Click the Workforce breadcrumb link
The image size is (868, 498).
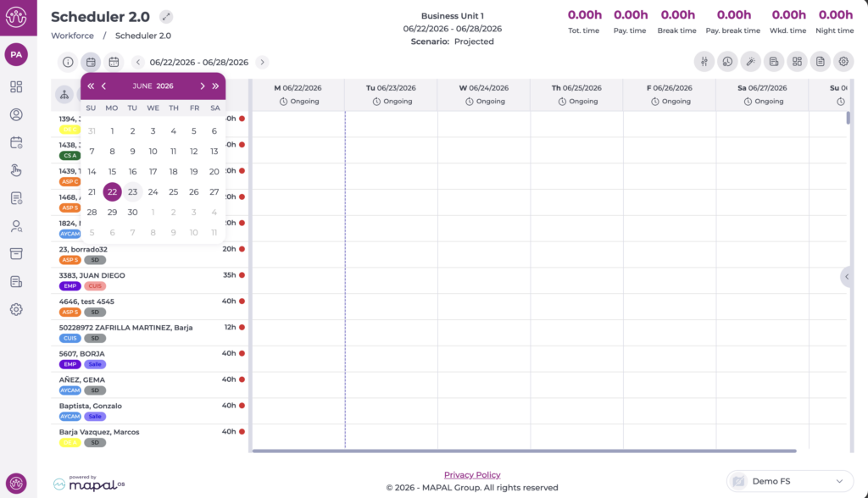pyautogui.click(x=73, y=36)
